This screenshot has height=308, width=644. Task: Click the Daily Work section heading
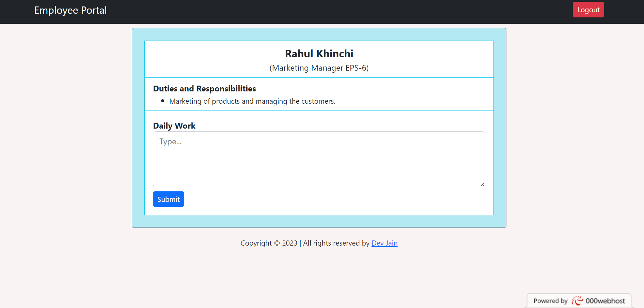[174, 126]
